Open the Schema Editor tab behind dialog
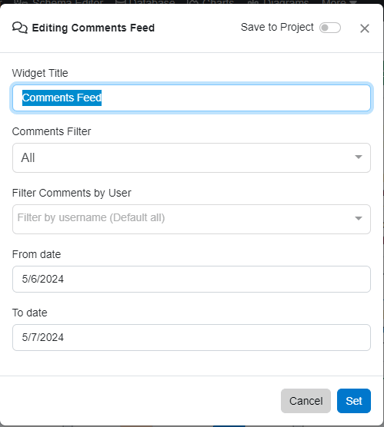Screen dimensions: 384x427 pos(59,2)
